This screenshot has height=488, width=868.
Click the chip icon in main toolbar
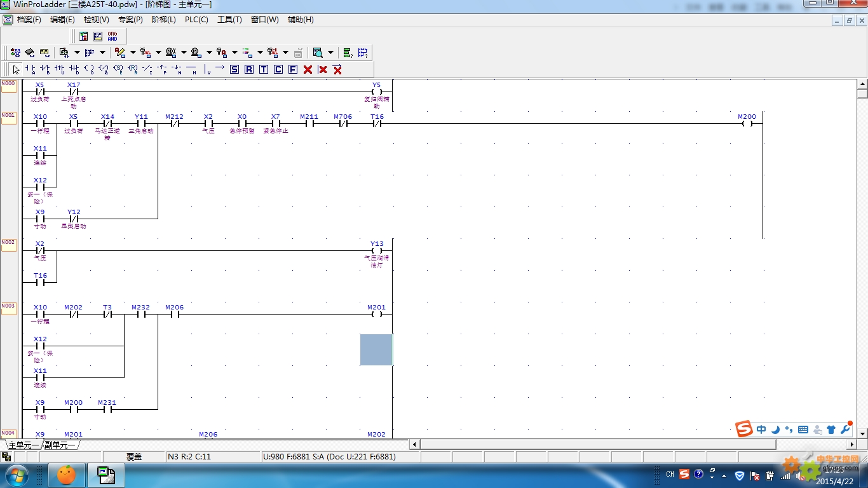pyautogui.click(x=30, y=52)
